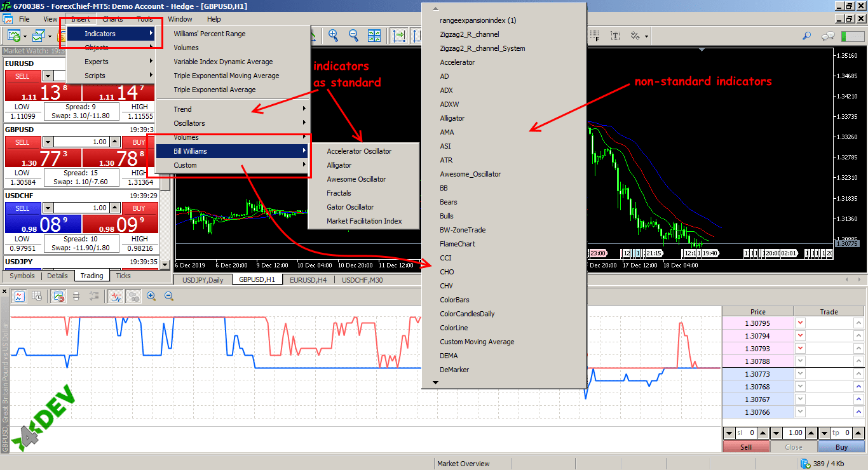The image size is (868, 470).
Task: Click the down arrow below DeMarker
Action: [x=435, y=382]
